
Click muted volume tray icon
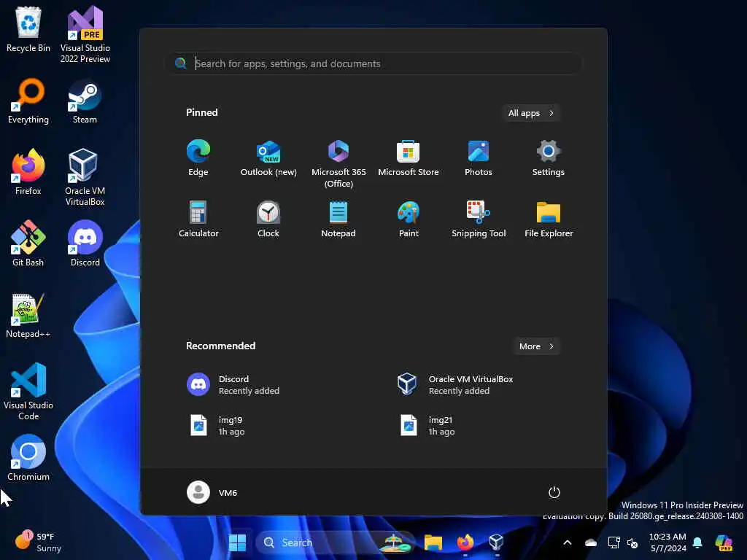point(632,542)
